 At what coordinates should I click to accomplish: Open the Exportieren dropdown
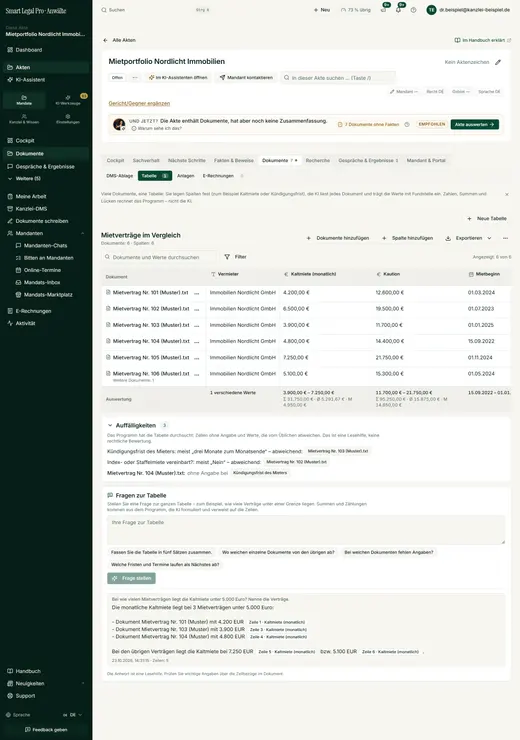pyautogui.click(x=469, y=238)
